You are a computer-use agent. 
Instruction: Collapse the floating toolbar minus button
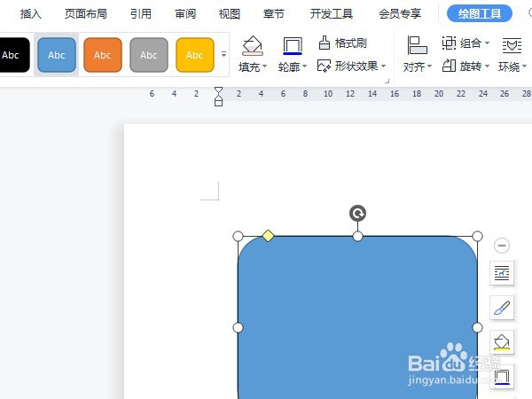point(502,246)
